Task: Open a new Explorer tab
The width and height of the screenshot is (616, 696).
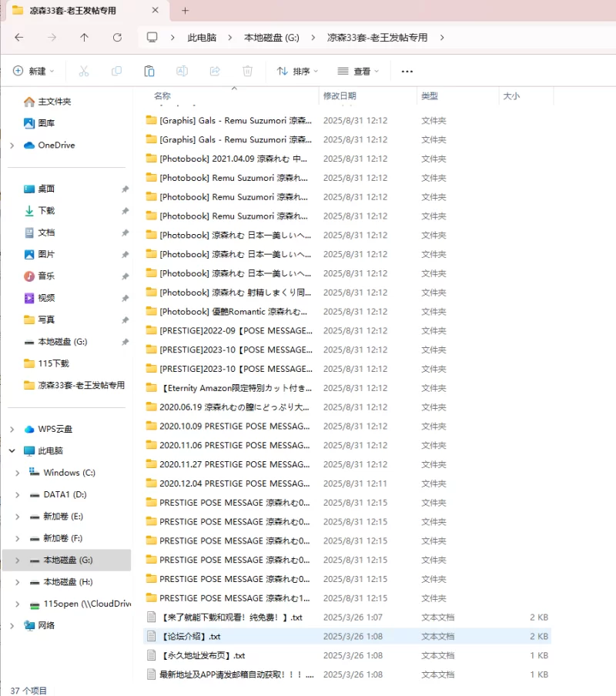Action: point(185,11)
